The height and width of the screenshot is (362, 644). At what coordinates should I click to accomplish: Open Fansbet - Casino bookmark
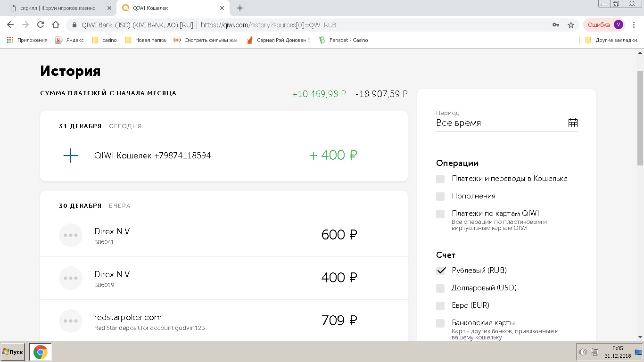344,40
